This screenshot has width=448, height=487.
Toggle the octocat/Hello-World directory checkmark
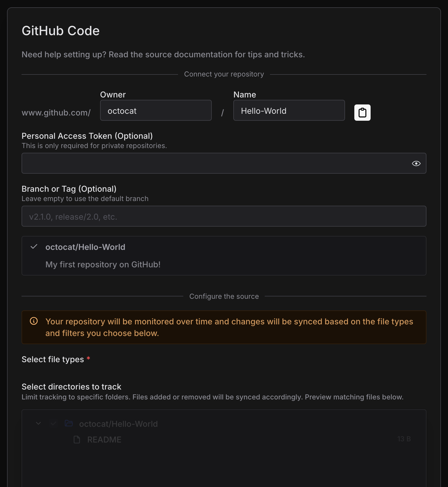click(53, 423)
